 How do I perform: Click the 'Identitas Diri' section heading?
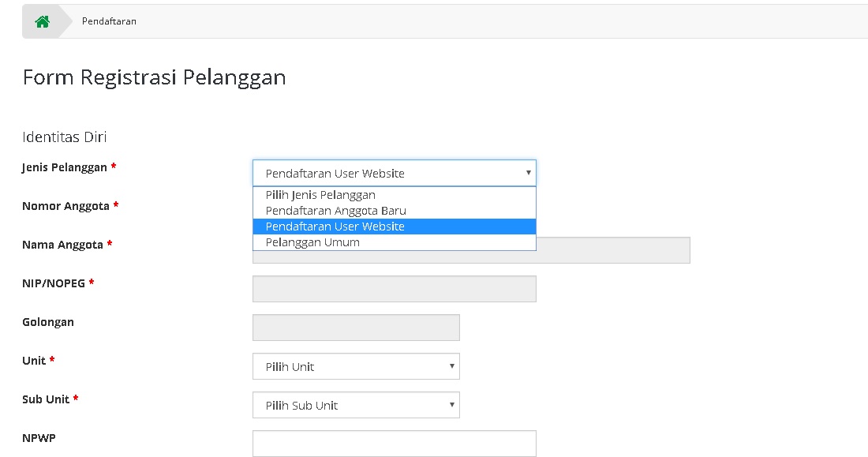click(x=65, y=137)
